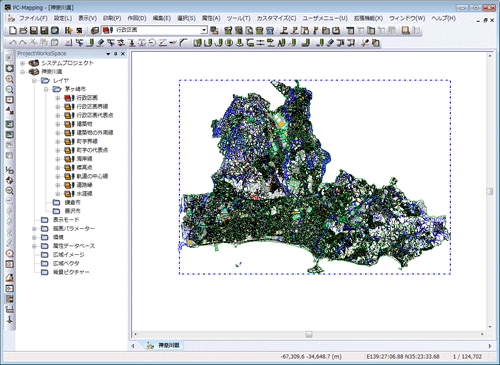Screen dimensions: 500x365
Task: Click the red 行政区画 layer icon in tree
Action: [69, 98]
